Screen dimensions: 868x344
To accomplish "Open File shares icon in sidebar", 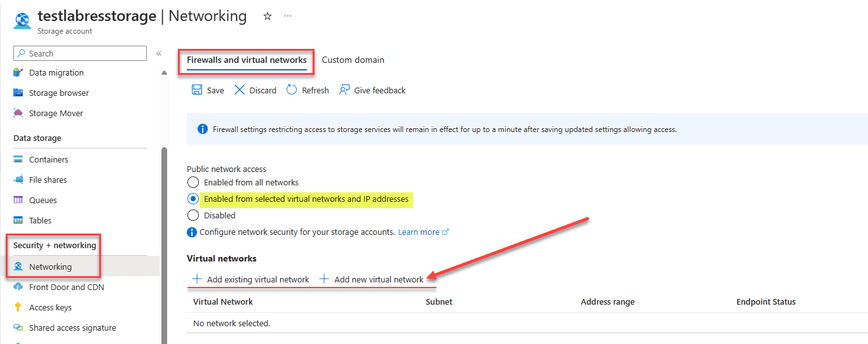I will coord(18,180).
